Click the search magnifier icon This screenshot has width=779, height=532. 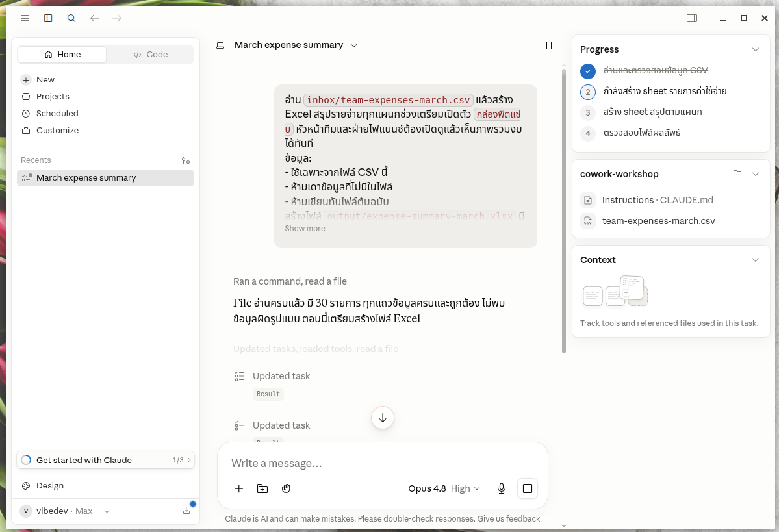(x=71, y=18)
